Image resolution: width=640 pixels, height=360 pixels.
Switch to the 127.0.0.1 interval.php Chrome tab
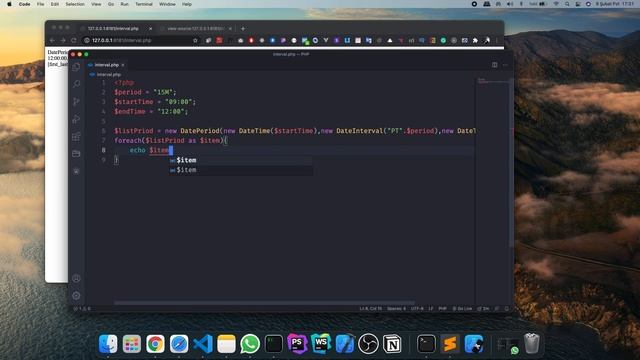(x=116, y=29)
